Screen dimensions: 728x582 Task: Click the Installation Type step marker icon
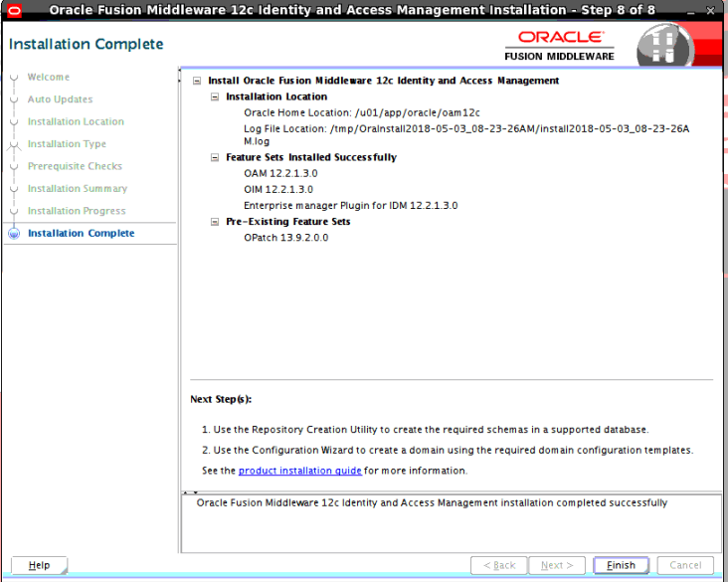coord(14,145)
